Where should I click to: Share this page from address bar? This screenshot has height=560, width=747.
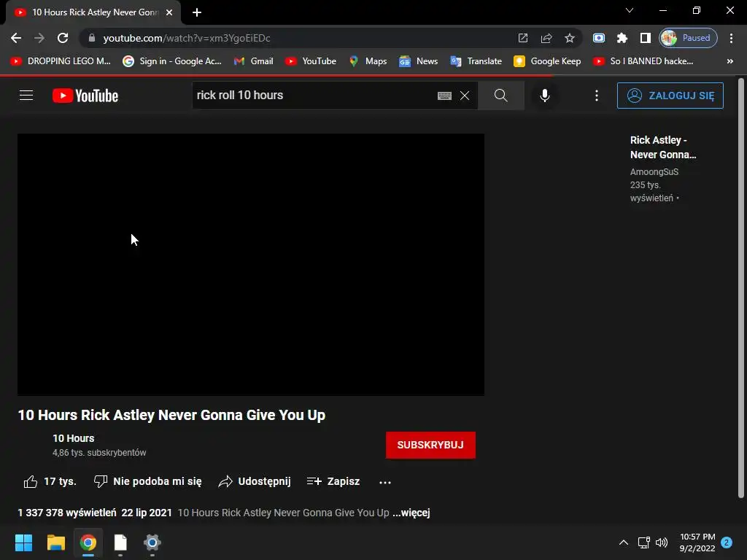pyautogui.click(x=546, y=38)
